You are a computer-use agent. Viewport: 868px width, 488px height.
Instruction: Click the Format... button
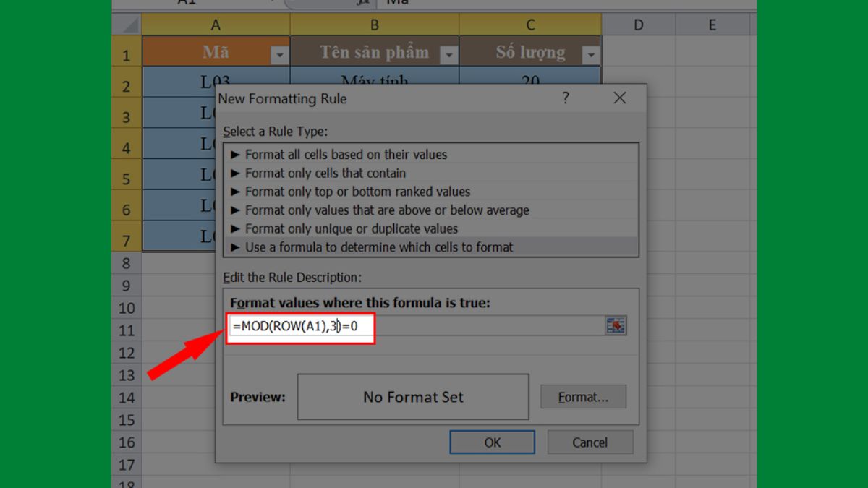(583, 397)
